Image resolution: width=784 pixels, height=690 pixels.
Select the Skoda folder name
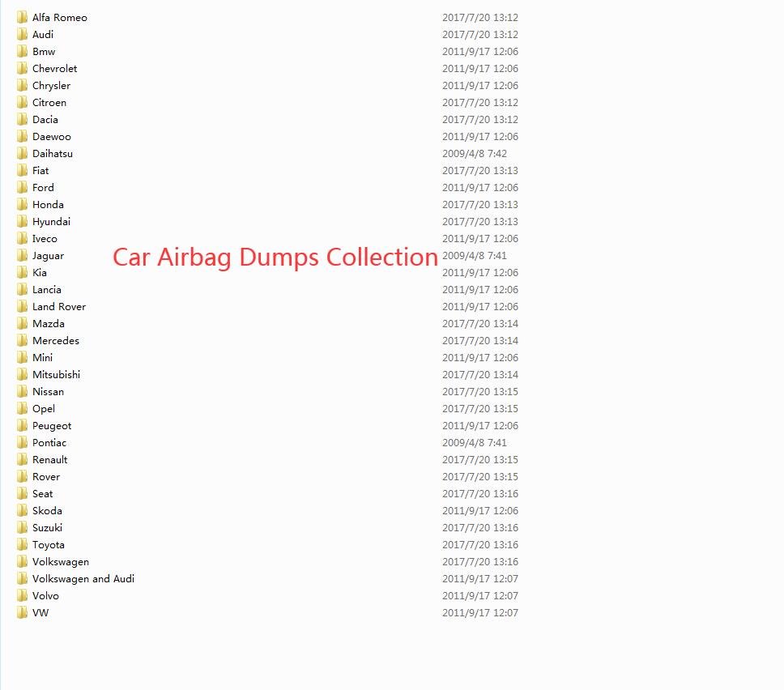coord(48,510)
